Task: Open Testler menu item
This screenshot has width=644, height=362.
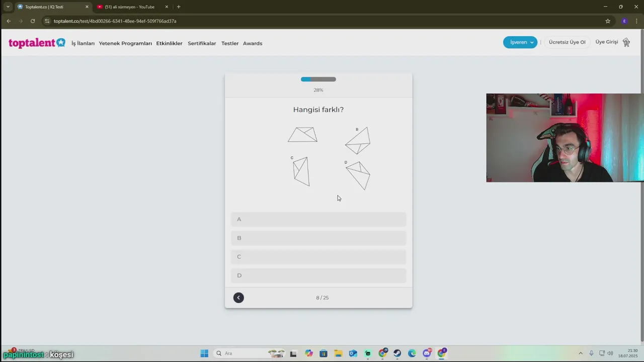Action: point(230,43)
